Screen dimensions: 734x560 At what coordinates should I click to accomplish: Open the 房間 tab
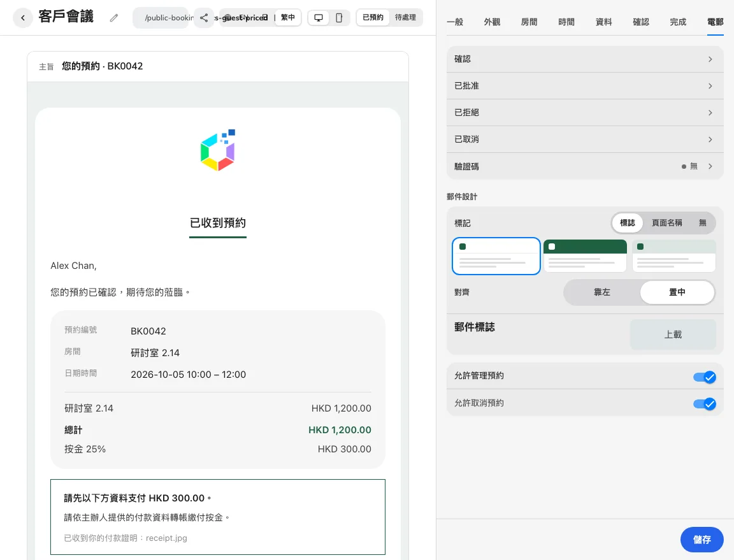[529, 22]
